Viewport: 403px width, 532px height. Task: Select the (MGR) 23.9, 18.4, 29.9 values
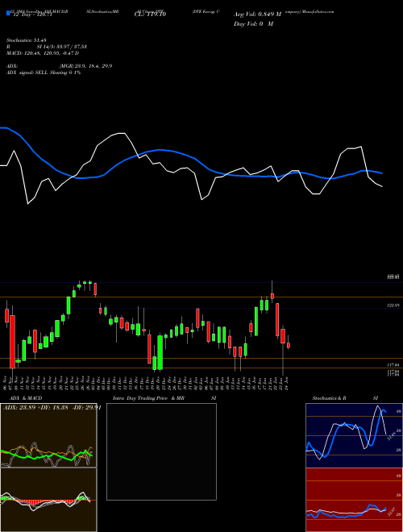click(x=85, y=66)
